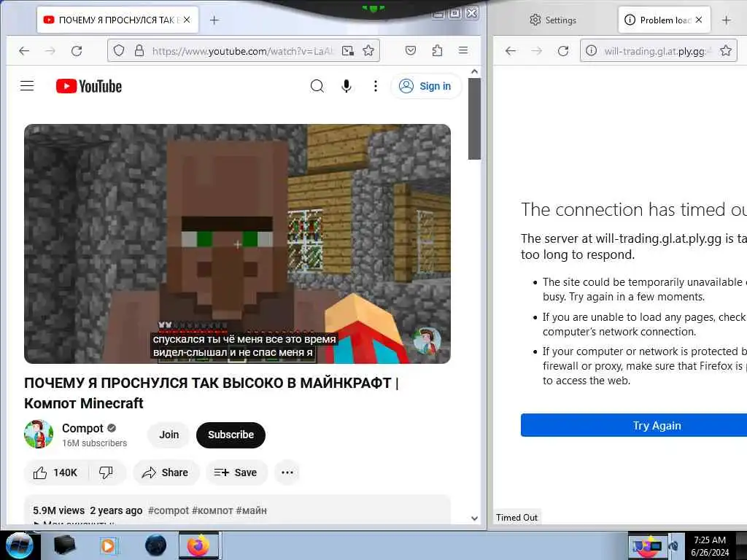This screenshot has height=560, width=747.
Task: Open the black box taskbar application
Action: (64, 545)
